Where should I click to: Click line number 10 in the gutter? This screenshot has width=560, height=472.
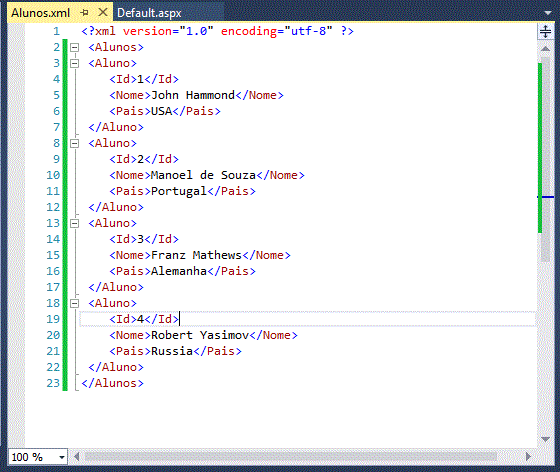(53, 175)
